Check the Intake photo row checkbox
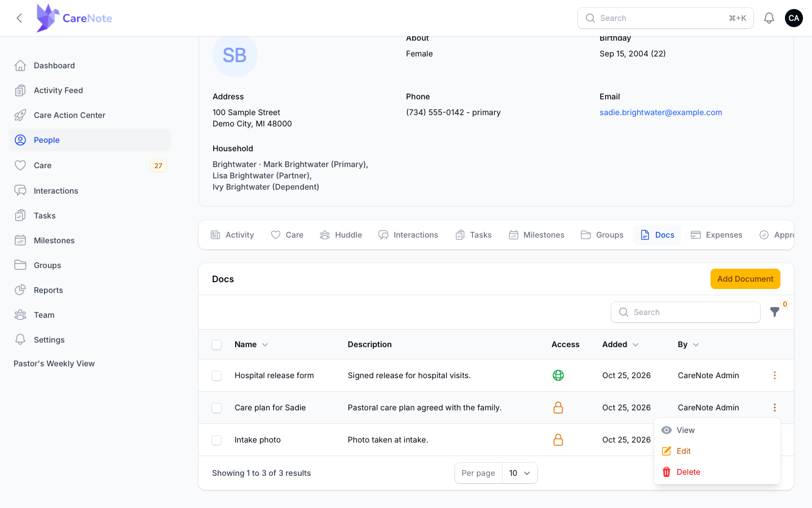The height and width of the screenshot is (508, 812). [x=217, y=440]
